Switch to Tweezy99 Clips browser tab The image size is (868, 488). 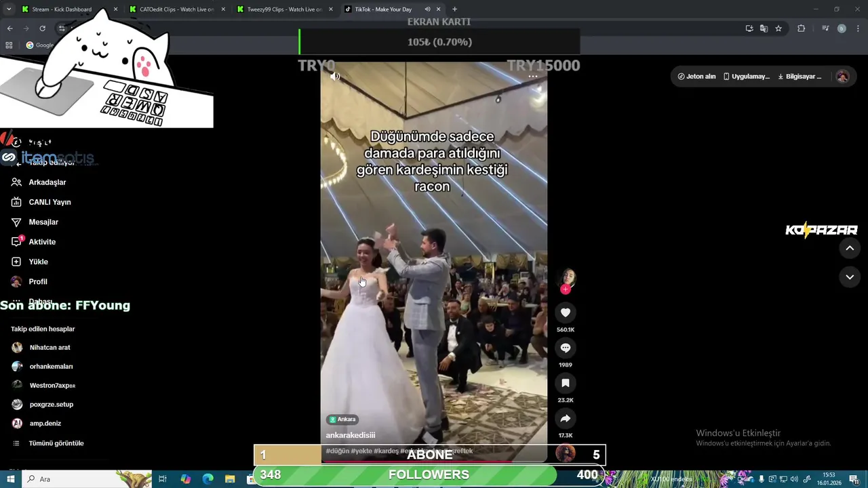(285, 9)
